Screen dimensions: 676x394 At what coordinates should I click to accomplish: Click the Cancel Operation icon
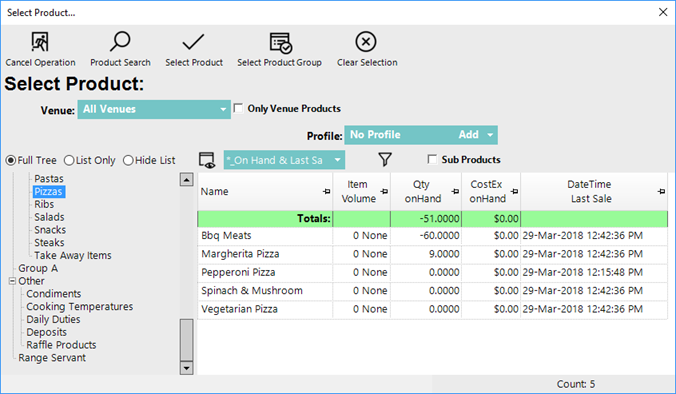[x=40, y=42]
